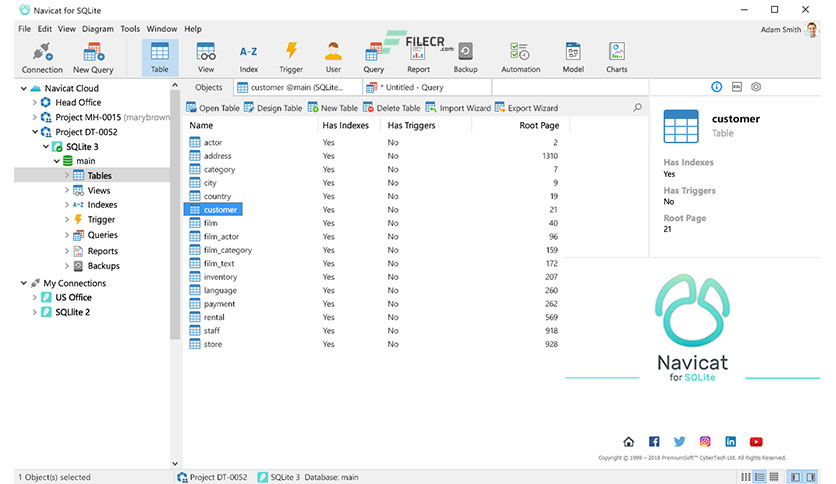Open the Query toolbar icon
The height and width of the screenshot is (484, 836).
coord(373,58)
